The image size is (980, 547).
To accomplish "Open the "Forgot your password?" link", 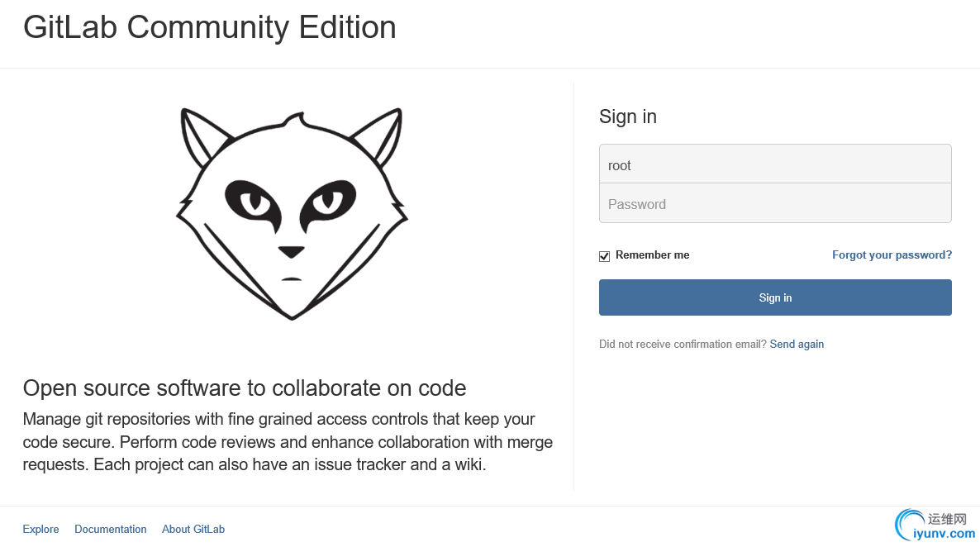I will click(892, 255).
